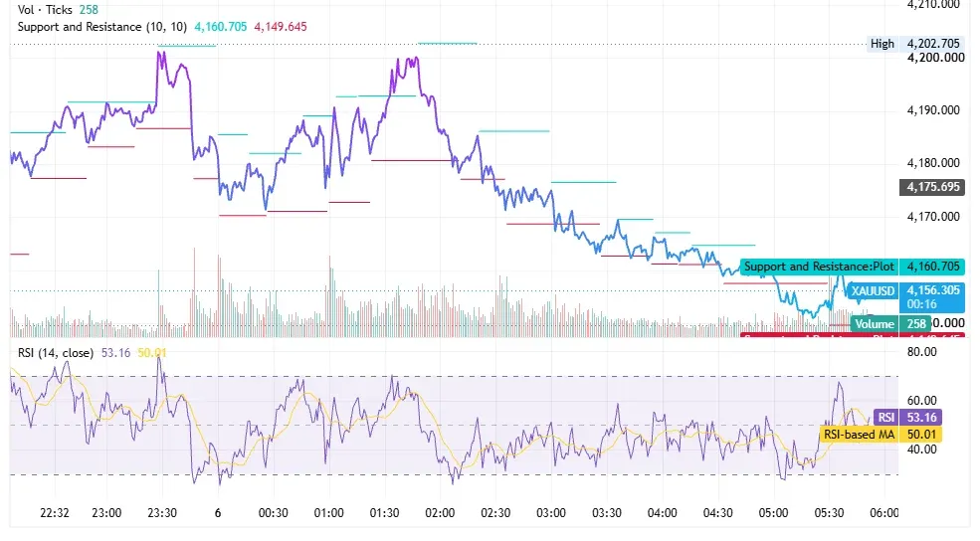Screen dimensions: 980x541
Task: Click the 03:30 time axis label
Action: [606, 513]
